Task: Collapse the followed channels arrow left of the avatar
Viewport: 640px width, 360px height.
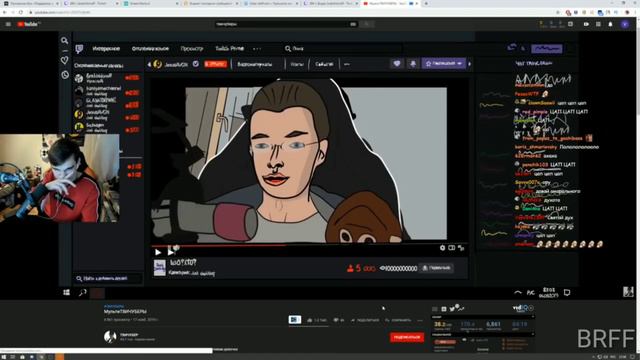Action: (x=149, y=64)
